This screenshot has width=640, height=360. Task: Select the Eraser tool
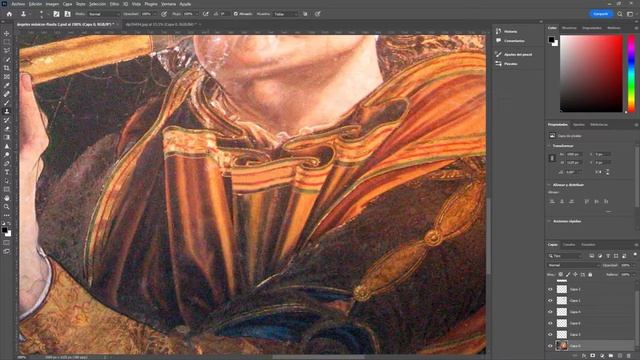[x=7, y=129]
